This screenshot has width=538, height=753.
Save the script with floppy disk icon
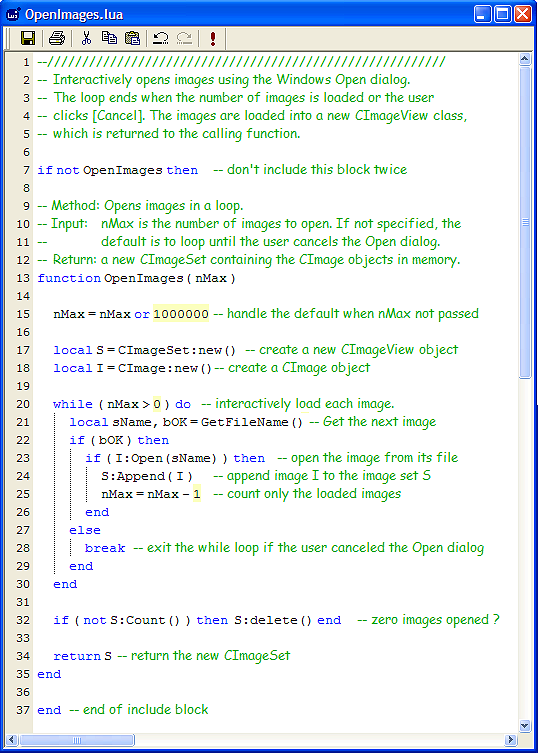pos(28,38)
